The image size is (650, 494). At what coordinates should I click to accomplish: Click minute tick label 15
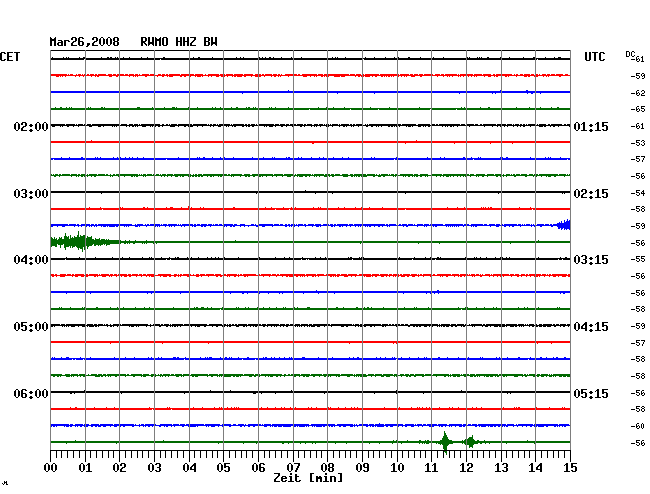pos(570,467)
